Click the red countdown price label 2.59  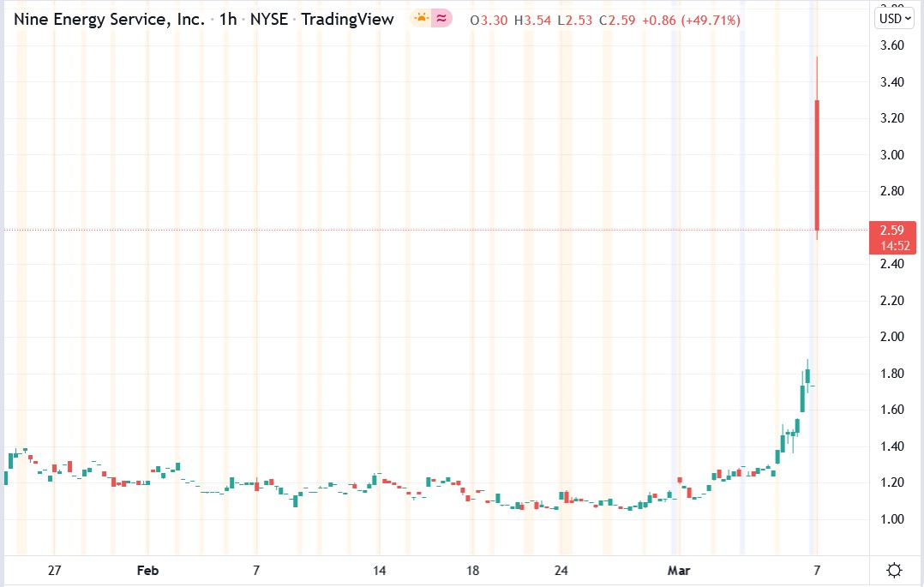(891, 229)
